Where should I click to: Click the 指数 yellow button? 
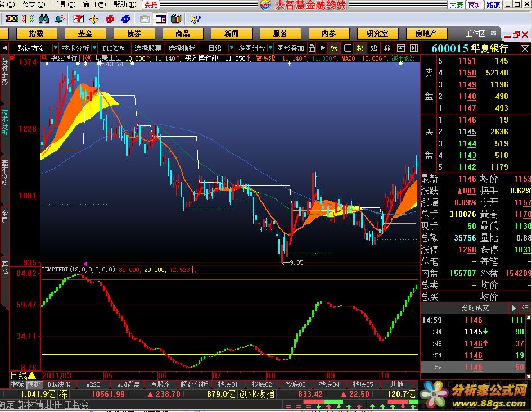coord(37,34)
